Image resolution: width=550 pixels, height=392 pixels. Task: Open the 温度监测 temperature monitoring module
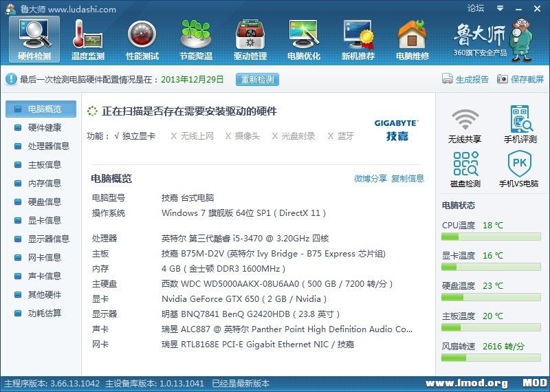pos(87,39)
